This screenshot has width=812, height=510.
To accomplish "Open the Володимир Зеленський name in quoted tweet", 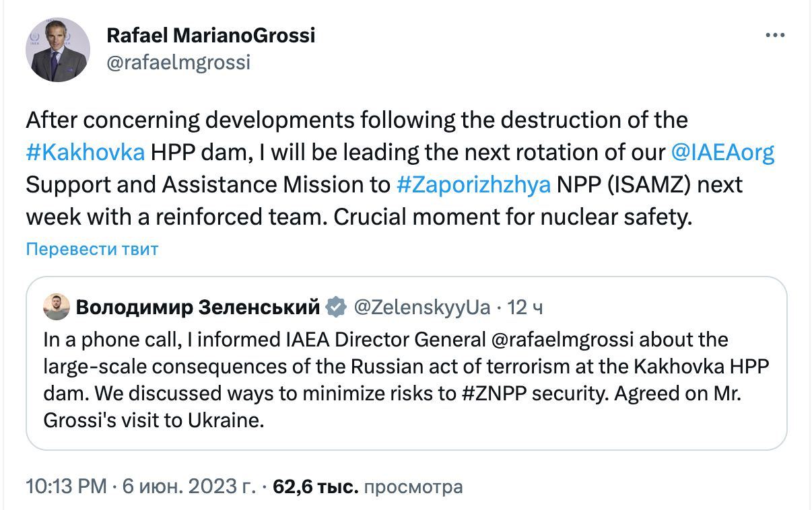I will point(198,307).
